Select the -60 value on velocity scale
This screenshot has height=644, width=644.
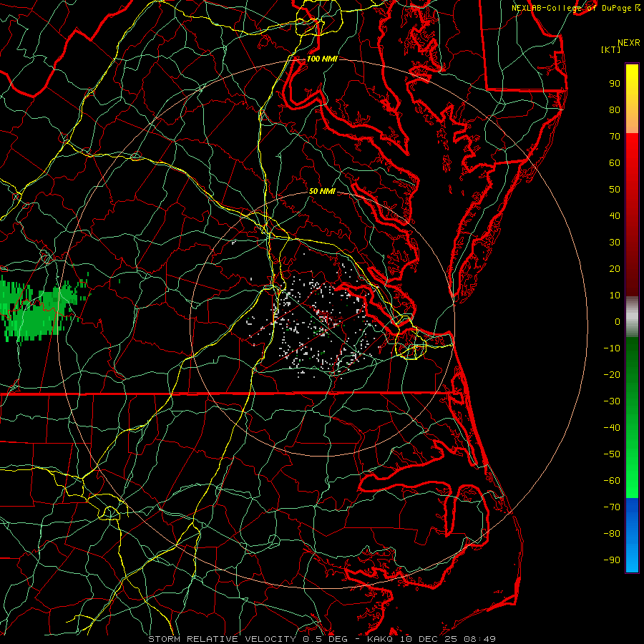click(x=612, y=481)
